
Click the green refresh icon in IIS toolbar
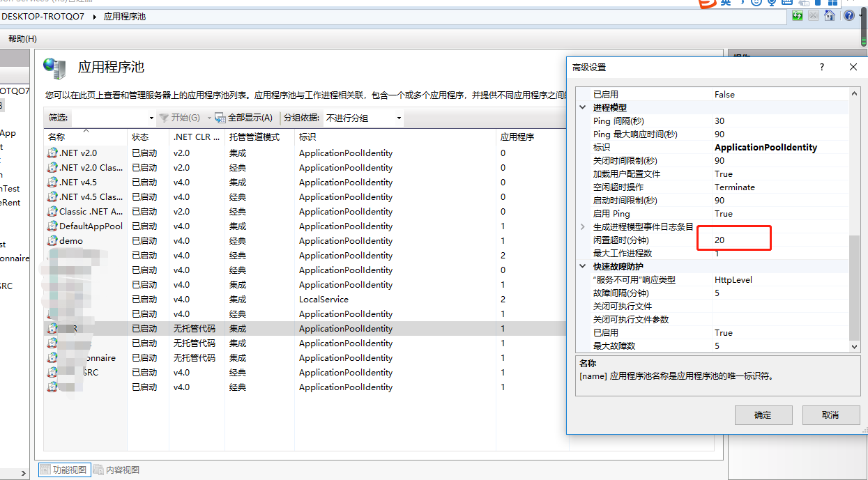click(x=798, y=15)
